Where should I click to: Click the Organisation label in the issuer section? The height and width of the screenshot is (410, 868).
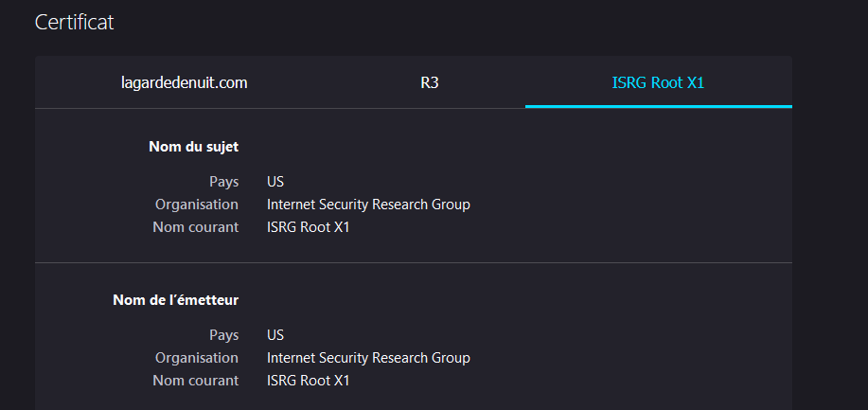197,358
